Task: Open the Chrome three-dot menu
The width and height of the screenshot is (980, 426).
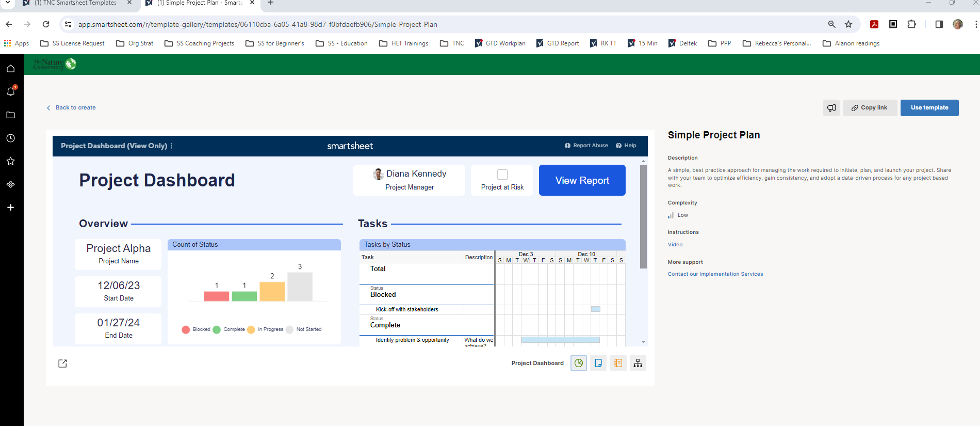Action: tap(976, 24)
